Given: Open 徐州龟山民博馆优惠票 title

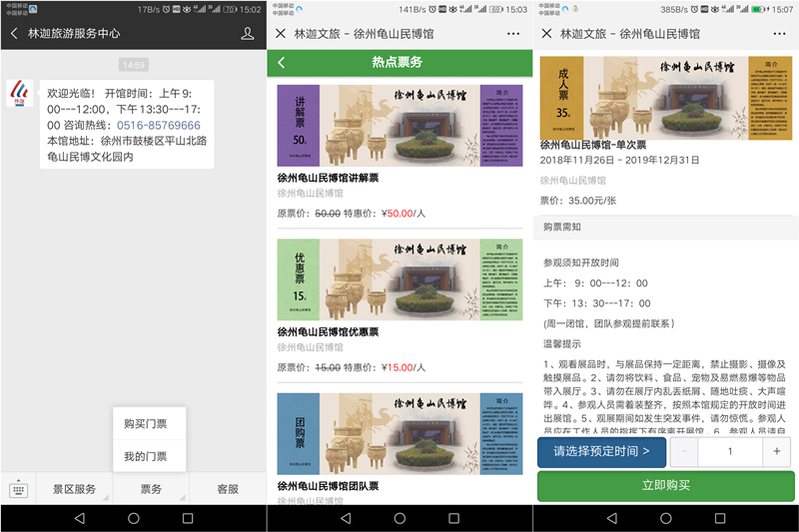Looking at the screenshot, I should point(328,332).
